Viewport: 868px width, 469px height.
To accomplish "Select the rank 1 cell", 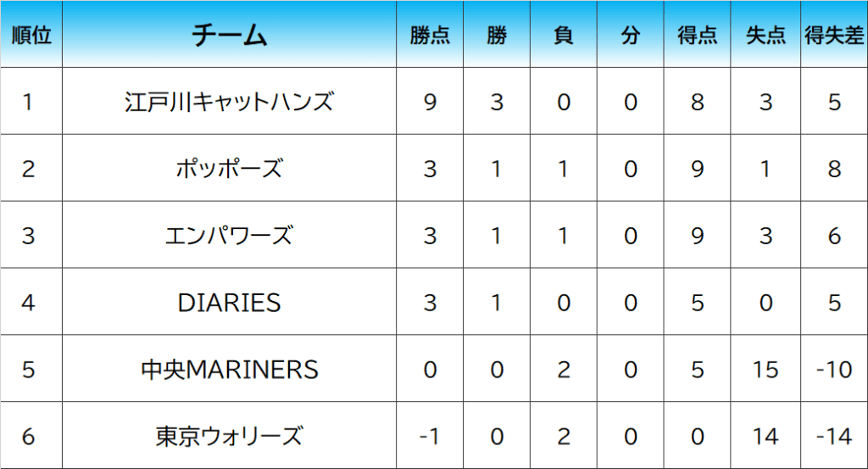I will click(x=31, y=101).
